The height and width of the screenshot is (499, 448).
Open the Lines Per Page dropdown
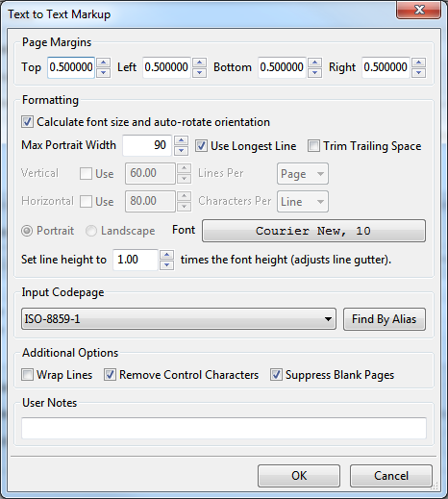pyautogui.click(x=303, y=174)
